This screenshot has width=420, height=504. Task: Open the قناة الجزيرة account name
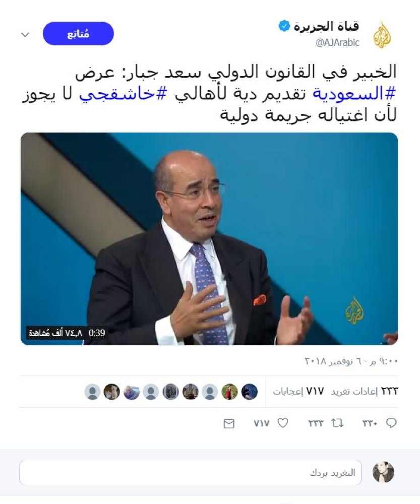326,26
